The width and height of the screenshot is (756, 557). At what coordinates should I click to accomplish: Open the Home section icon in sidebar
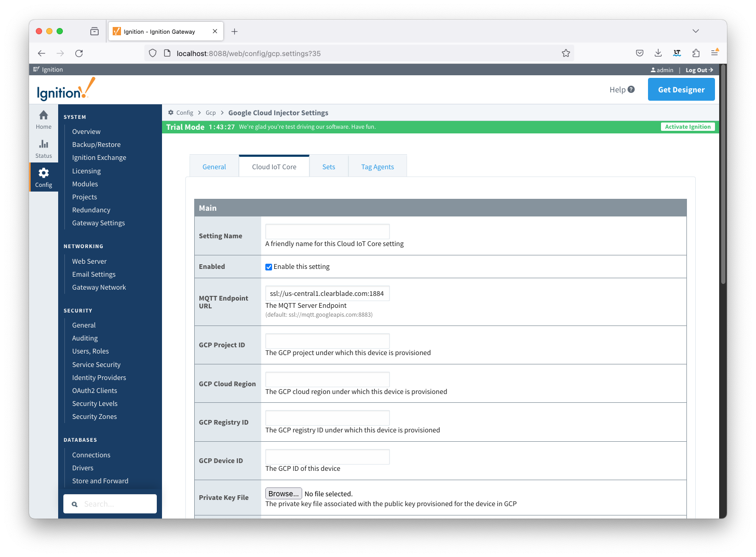pos(44,116)
